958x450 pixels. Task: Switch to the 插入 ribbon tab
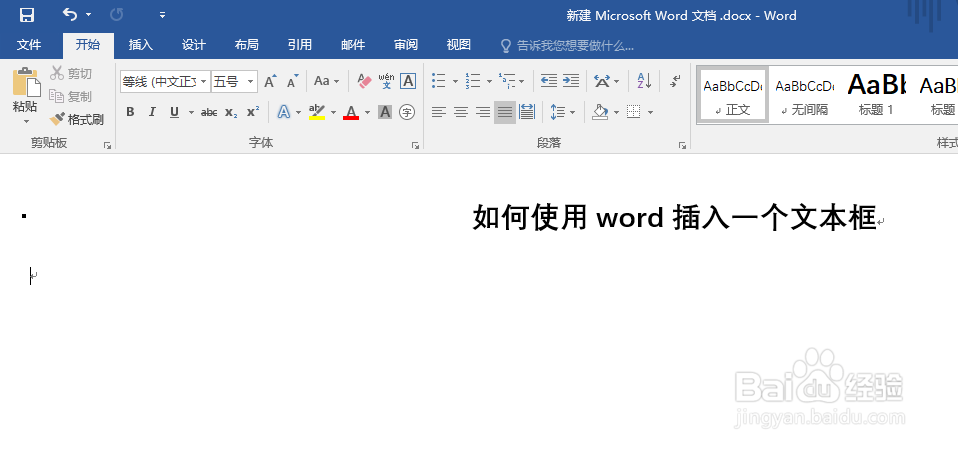(x=141, y=45)
